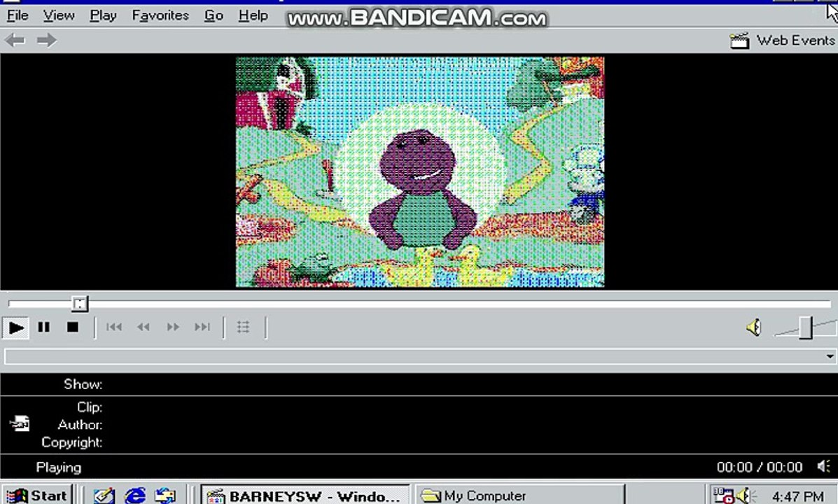This screenshot has height=504, width=838.
Task: Click the Web Events clapperboard icon
Action: [740, 41]
